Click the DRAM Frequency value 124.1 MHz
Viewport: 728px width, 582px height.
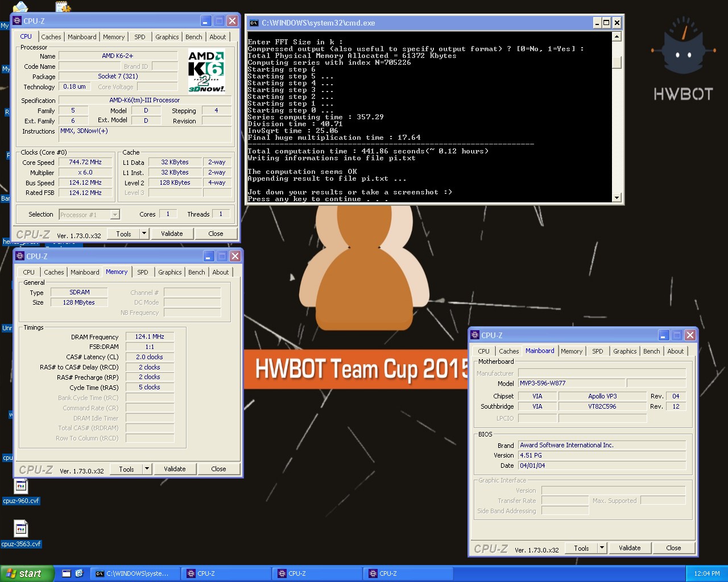(x=150, y=336)
